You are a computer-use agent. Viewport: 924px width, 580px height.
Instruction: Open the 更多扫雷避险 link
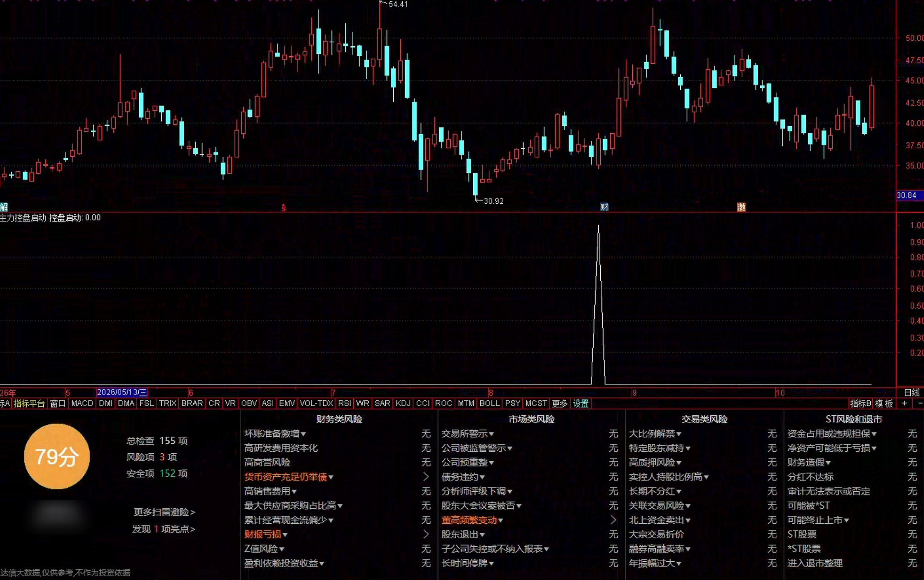click(x=164, y=512)
